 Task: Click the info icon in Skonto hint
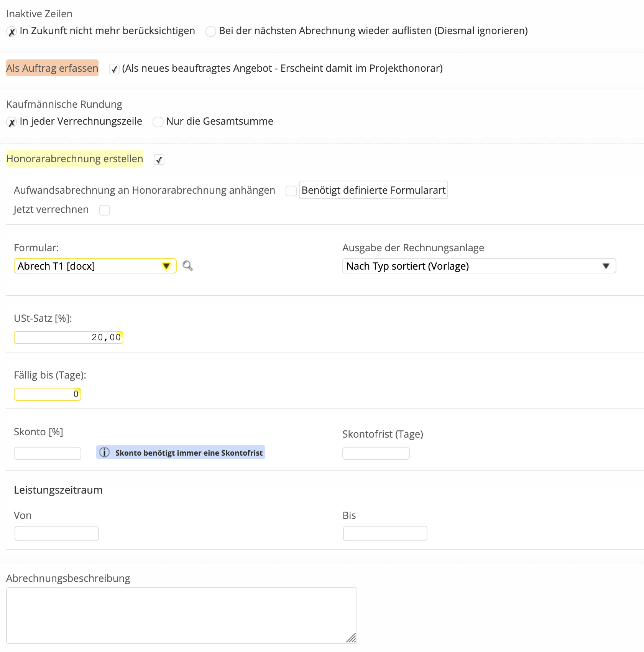tap(105, 453)
